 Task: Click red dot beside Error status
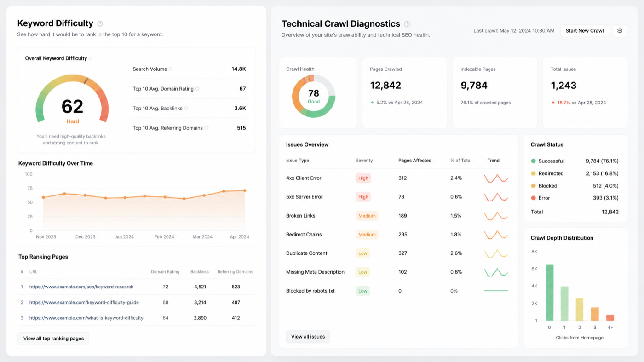tap(533, 198)
